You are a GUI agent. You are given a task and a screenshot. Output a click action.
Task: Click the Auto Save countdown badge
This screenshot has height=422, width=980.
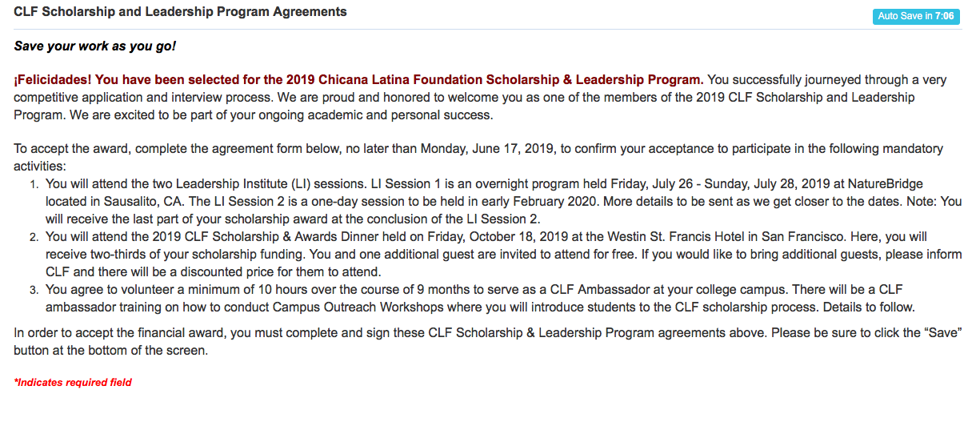916,16
